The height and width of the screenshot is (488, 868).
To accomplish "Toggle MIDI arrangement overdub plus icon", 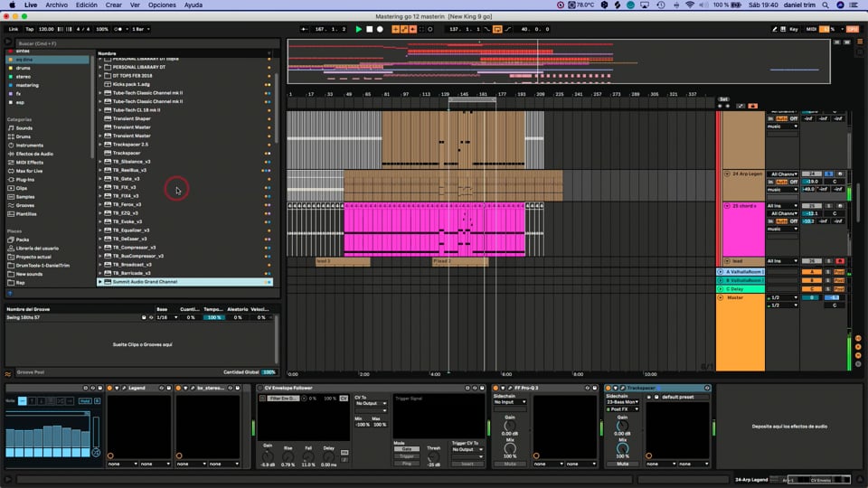I will pos(395,29).
